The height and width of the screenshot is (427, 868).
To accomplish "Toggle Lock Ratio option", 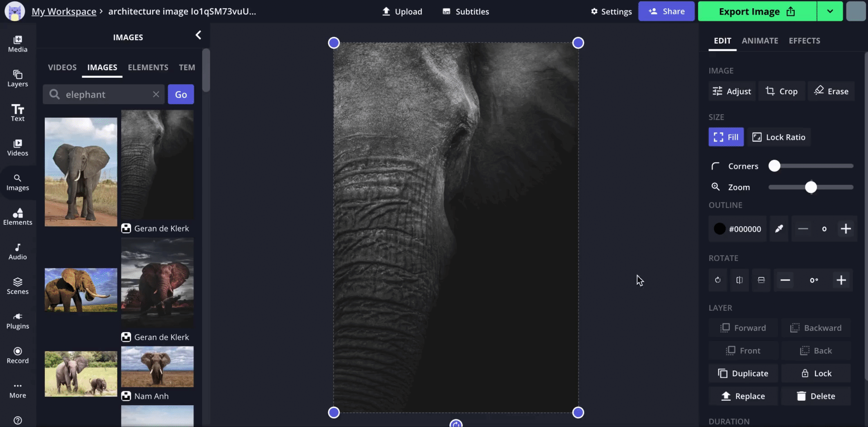I will tap(778, 138).
